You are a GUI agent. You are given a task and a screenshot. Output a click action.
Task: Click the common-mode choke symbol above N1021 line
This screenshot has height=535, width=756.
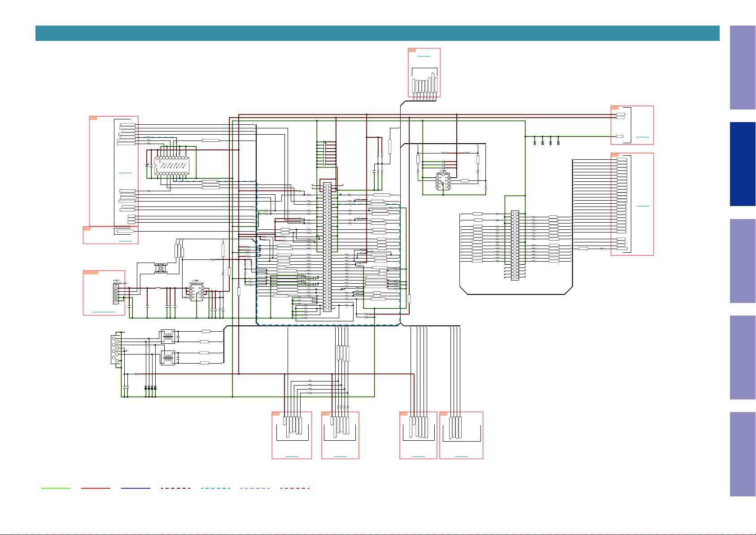pyautogui.click(x=160, y=268)
